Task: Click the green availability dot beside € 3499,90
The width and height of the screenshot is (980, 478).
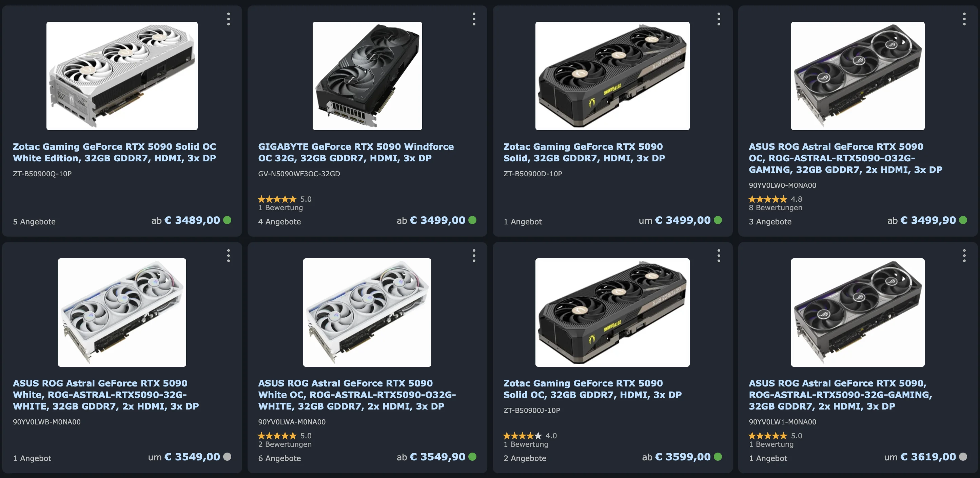Action: pos(963,220)
